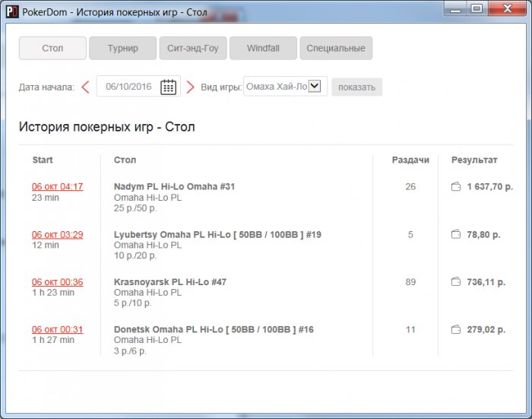Click the PokerDom logo in title bar
Viewport: 532px width, 419px height.
[x=13, y=12]
